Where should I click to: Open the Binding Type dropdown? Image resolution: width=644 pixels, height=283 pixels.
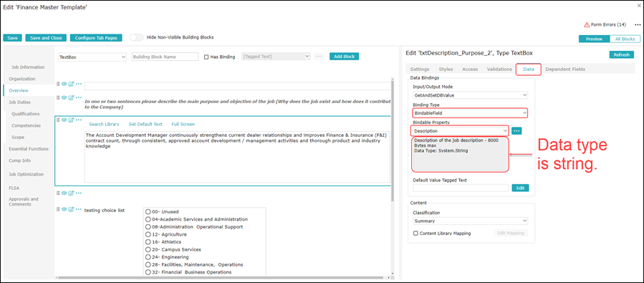(470, 112)
